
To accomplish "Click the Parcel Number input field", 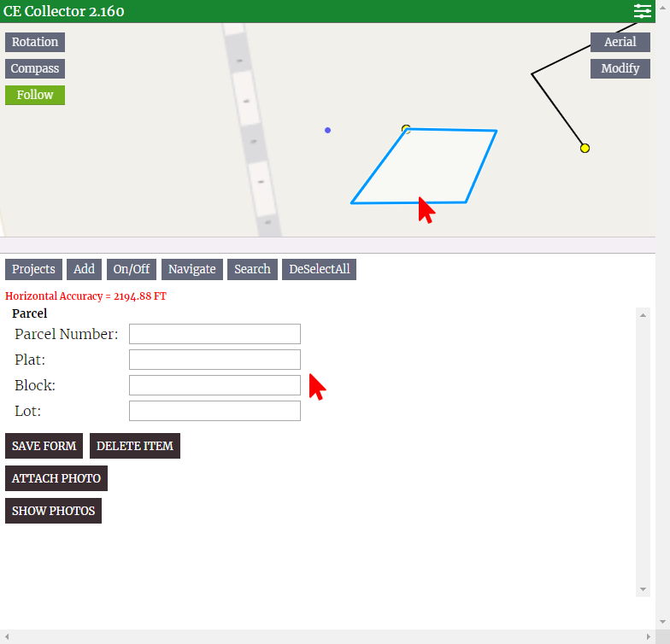I will [215, 334].
